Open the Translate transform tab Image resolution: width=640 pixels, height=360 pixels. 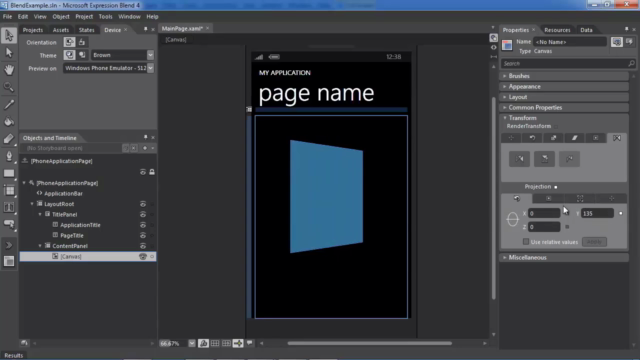click(511, 138)
